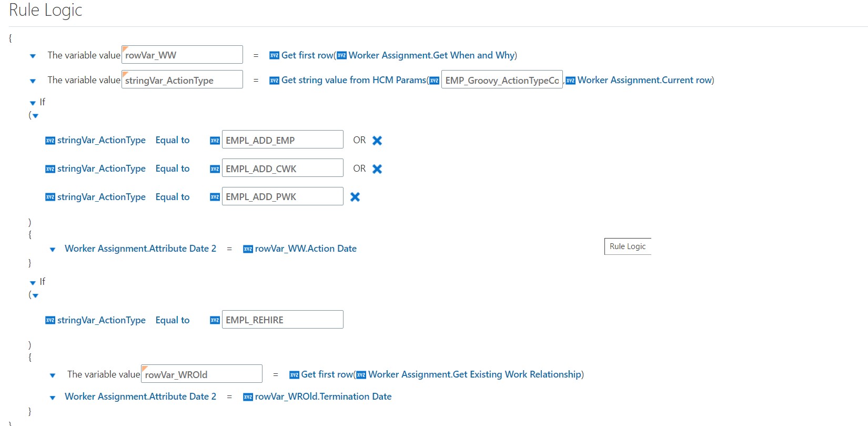Open Get string value from HCM Params link
The height and width of the screenshot is (426, 868).
pos(354,80)
